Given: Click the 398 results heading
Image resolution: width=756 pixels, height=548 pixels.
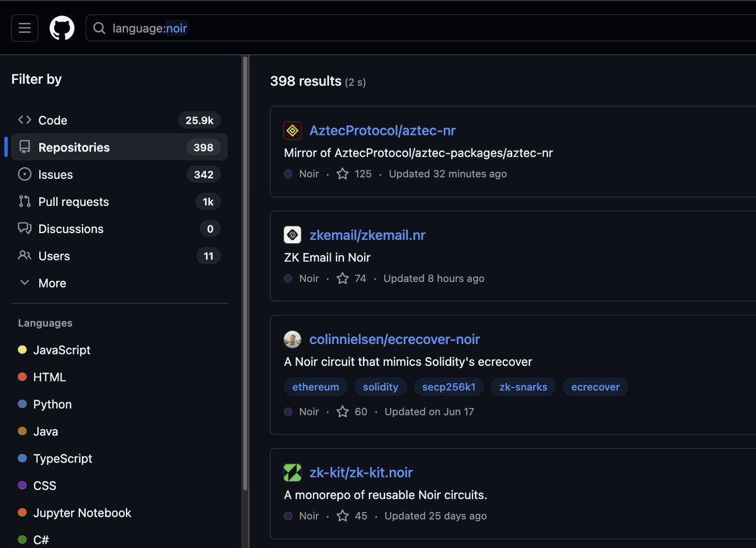Looking at the screenshot, I should 306,81.
